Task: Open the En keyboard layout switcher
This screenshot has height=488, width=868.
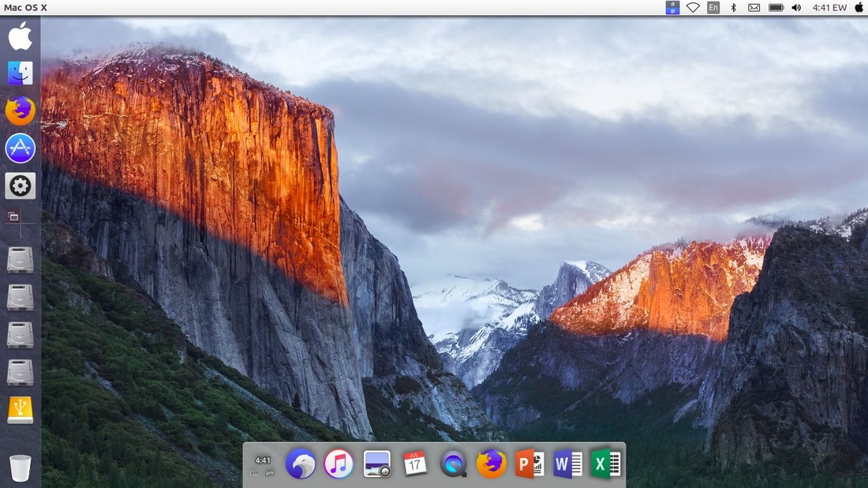Action: tap(713, 7)
